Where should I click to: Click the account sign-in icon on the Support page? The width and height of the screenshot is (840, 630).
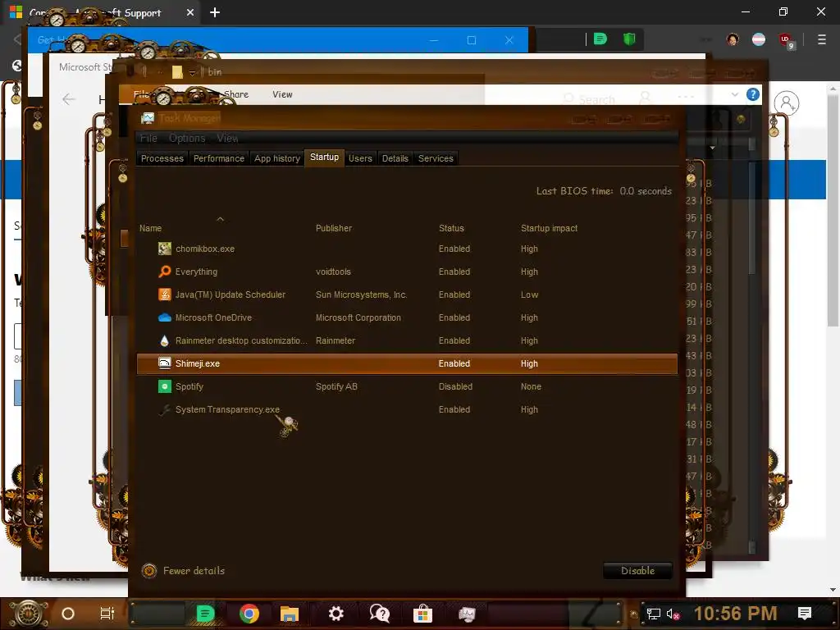(787, 103)
